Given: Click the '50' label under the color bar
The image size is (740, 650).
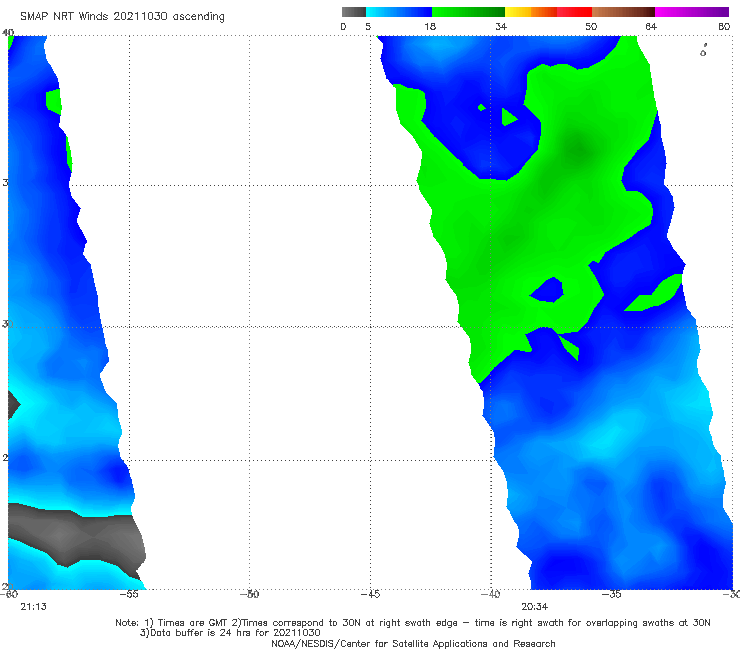Looking at the screenshot, I should point(591,26).
